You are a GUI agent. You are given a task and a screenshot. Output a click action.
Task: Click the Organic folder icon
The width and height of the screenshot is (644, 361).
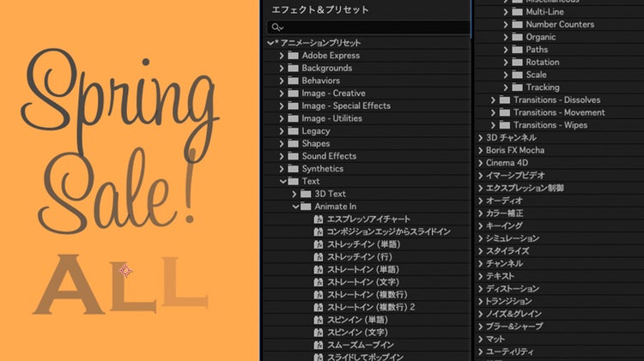tap(517, 37)
